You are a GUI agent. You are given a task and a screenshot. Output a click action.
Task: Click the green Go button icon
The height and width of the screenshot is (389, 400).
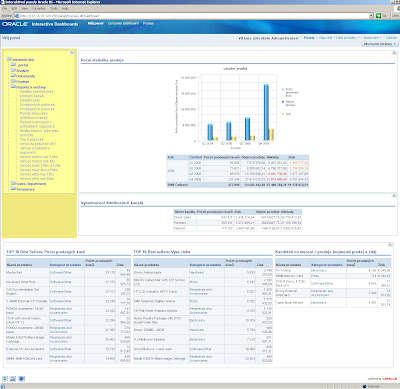coord(378,16)
